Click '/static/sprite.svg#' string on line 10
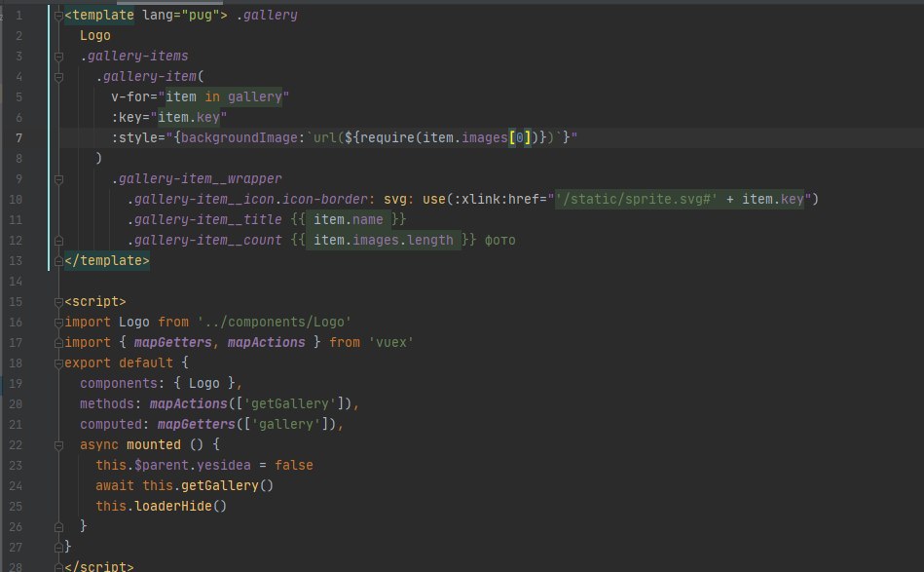924x572 pixels. coord(636,200)
